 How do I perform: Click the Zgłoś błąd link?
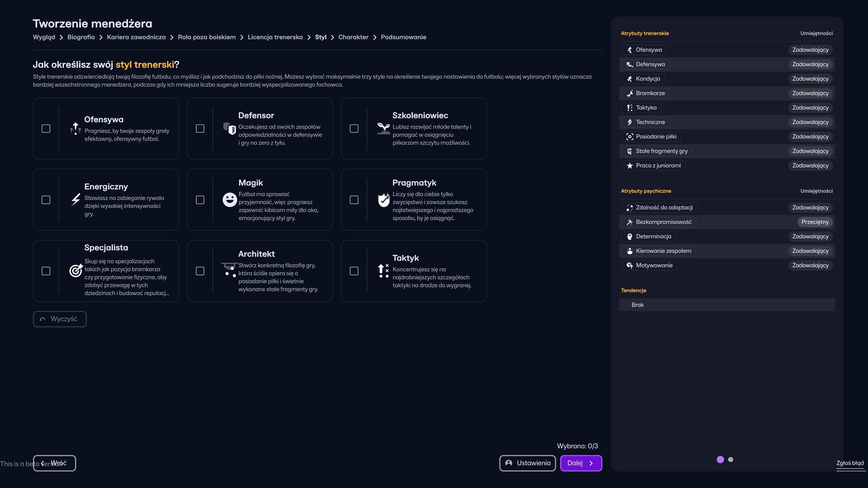(850, 463)
